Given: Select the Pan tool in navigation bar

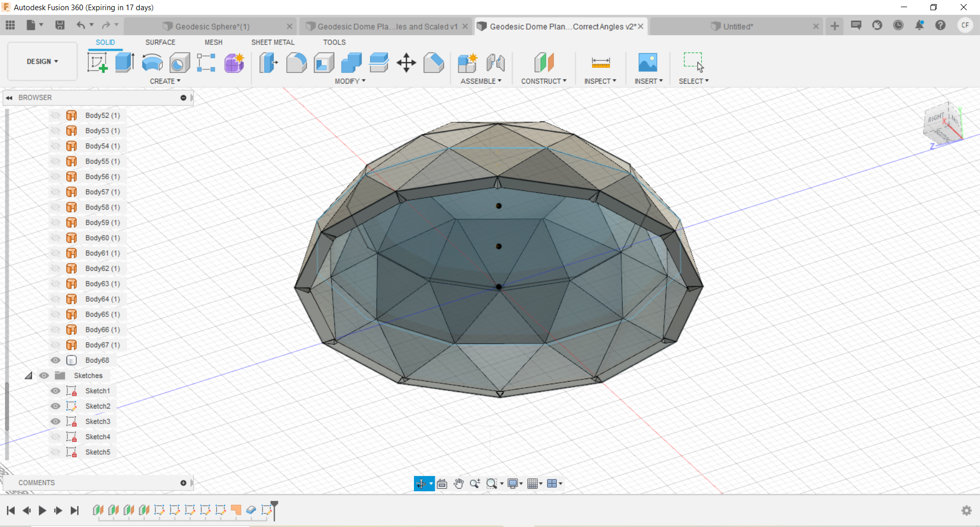Looking at the screenshot, I should click(x=459, y=483).
